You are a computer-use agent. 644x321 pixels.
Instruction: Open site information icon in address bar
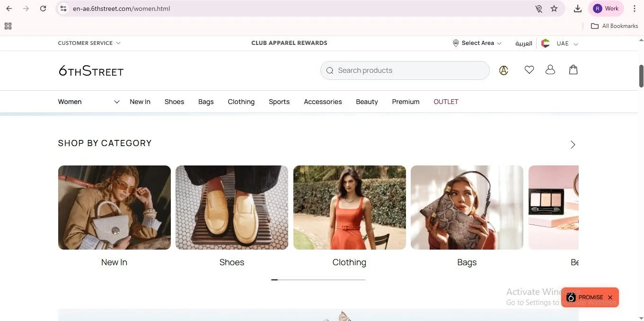point(63,9)
